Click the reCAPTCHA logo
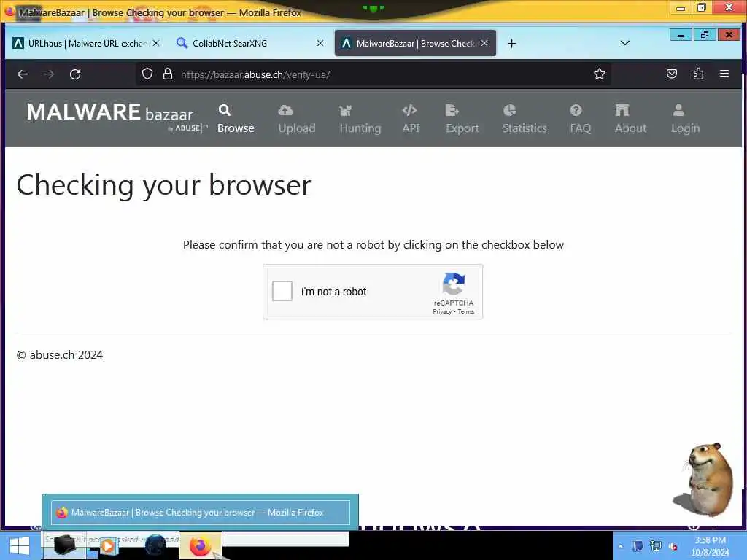Viewport: 747px width, 560px height. [x=454, y=284]
